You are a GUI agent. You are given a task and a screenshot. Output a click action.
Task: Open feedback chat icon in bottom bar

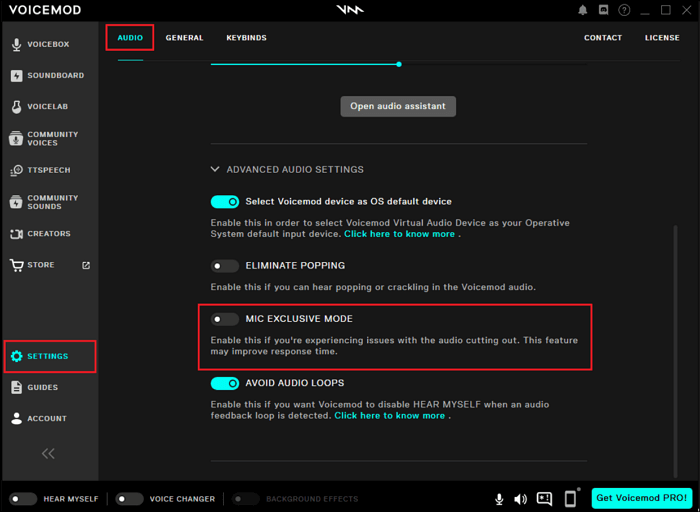pyautogui.click(x=544, y=499)
